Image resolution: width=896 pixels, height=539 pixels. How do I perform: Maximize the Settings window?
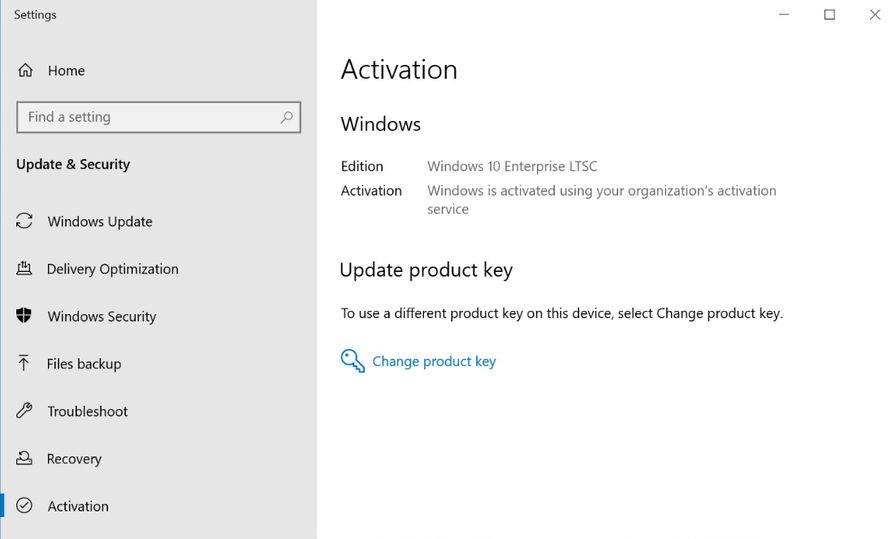pos(829,15)
